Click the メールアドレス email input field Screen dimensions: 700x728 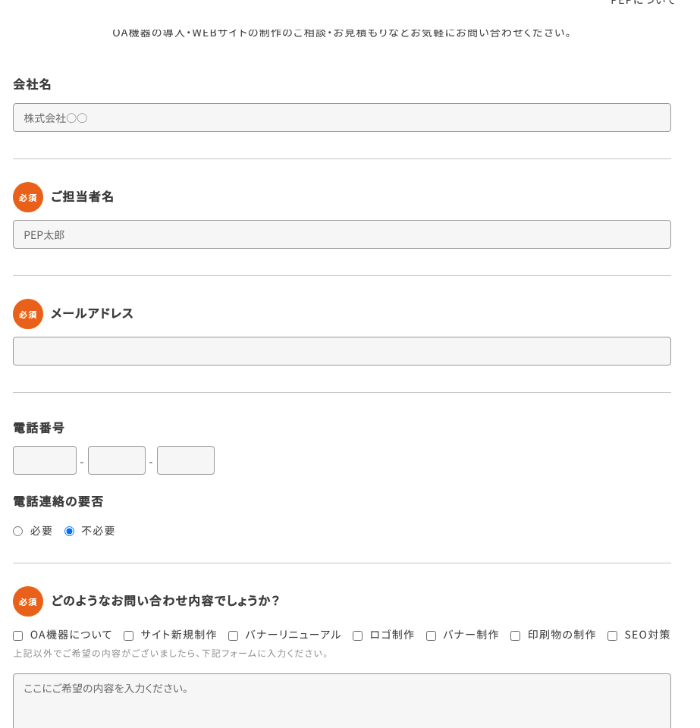coord(341,351)
